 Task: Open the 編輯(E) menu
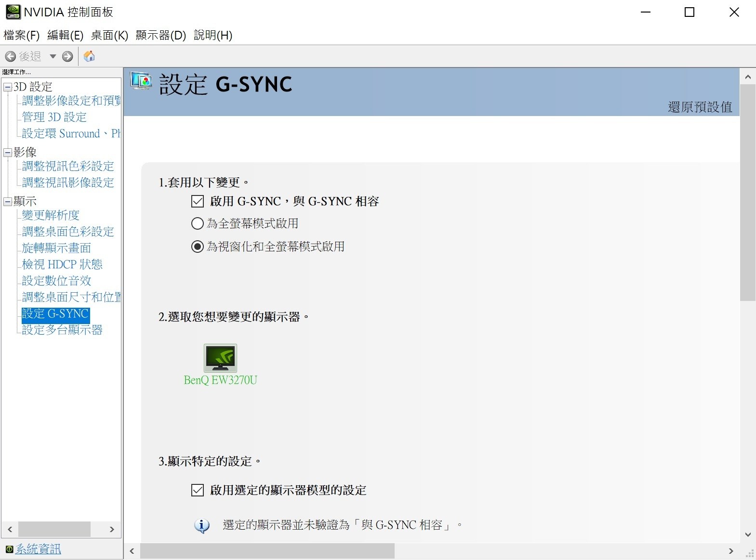[66, 35]
